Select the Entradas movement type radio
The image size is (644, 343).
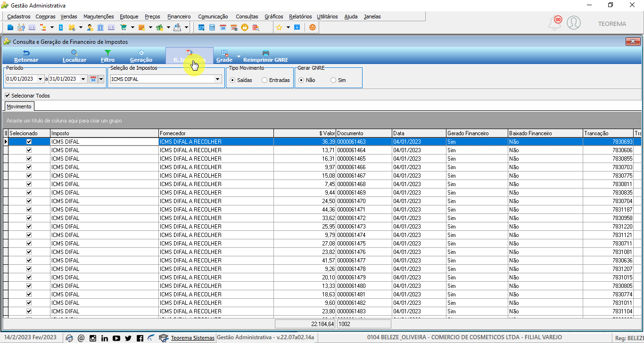(x=264, y=80)
